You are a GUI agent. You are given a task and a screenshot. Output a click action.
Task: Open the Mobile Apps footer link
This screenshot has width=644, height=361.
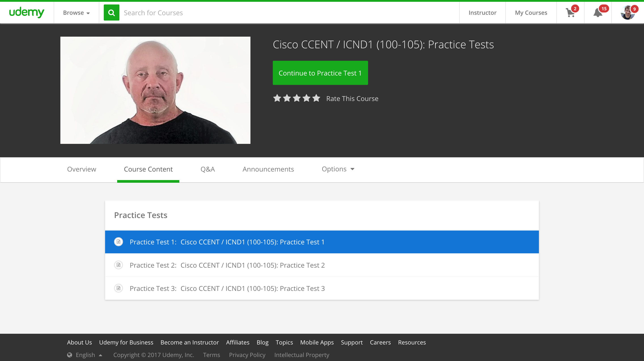[317, 342]
